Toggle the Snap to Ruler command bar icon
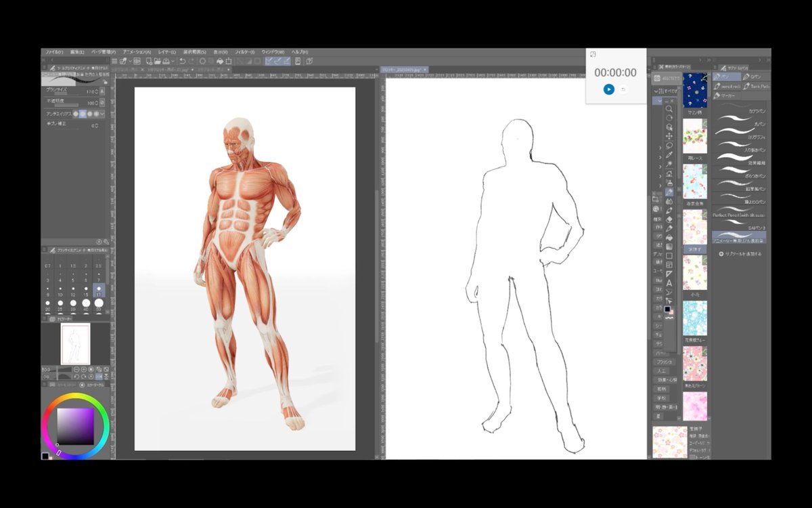 [269, 61]
